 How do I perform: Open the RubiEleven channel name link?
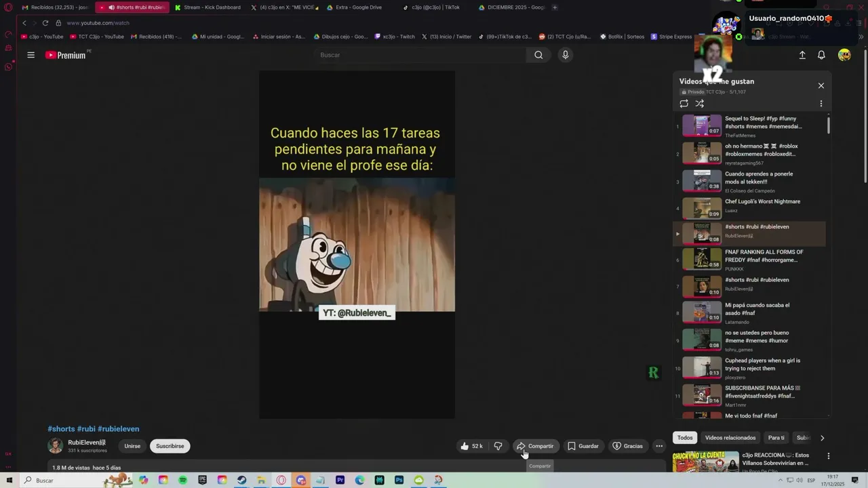click(87, 443)
